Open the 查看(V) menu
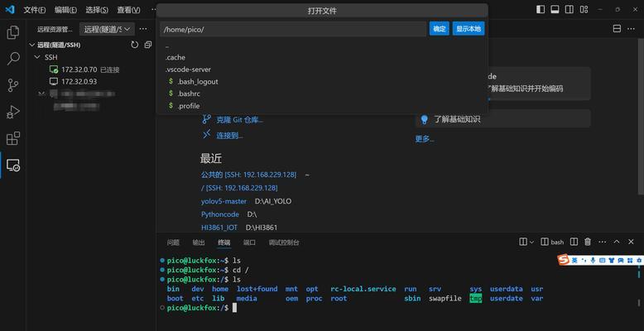Screen dimensions: 644x331 [x=128, y=10]
